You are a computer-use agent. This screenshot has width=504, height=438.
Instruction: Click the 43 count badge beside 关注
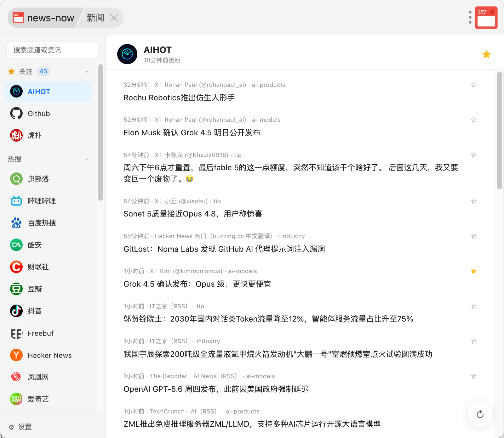coord(43,71)
